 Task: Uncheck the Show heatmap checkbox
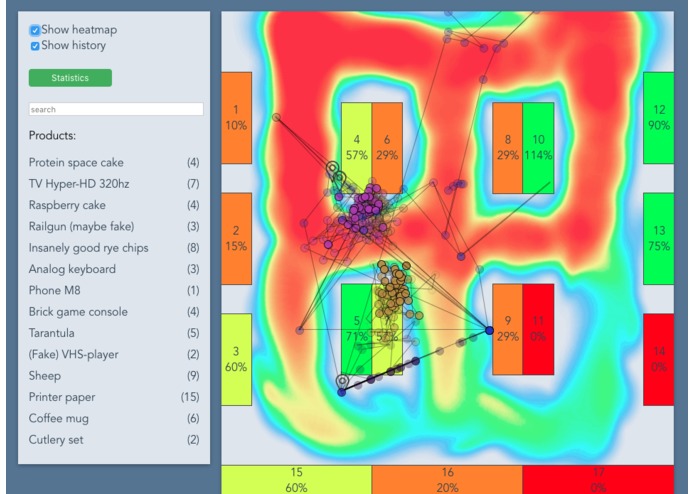(35, 31)
